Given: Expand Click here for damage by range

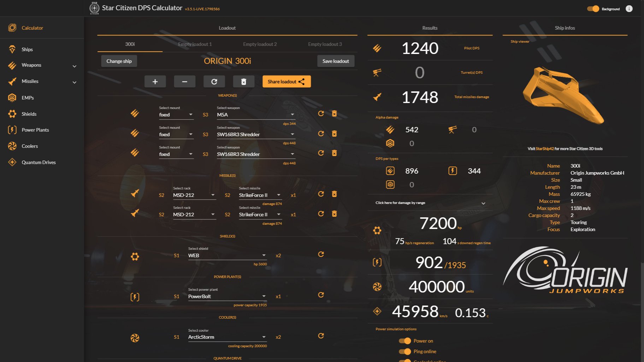Looking at the screenshot, I should (430, 203).
